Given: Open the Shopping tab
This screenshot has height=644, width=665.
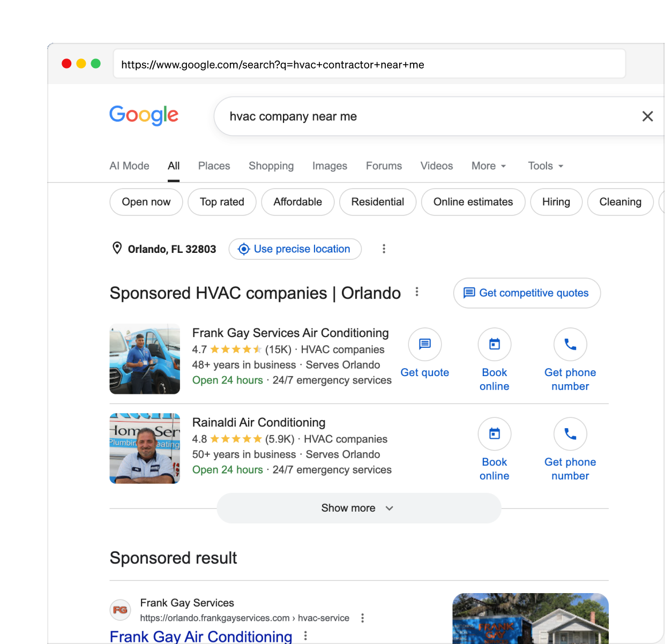Looking at the screenshot, I should [x=271, y=166].
